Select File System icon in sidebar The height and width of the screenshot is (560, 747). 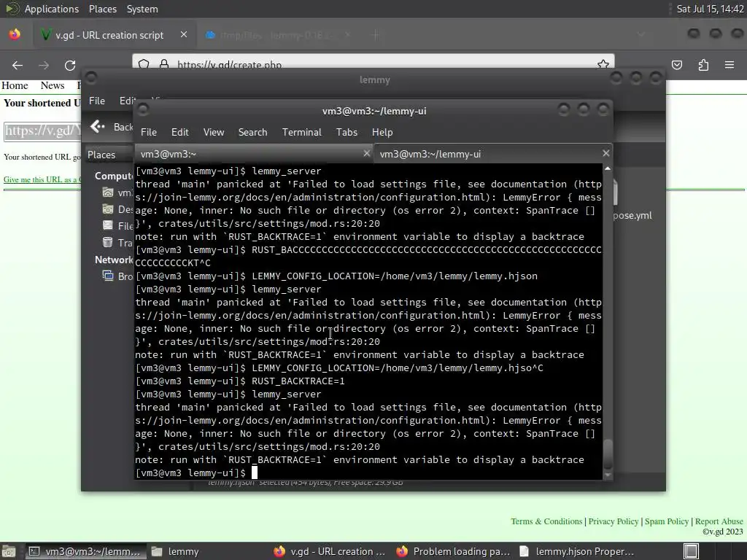(108, 226)
